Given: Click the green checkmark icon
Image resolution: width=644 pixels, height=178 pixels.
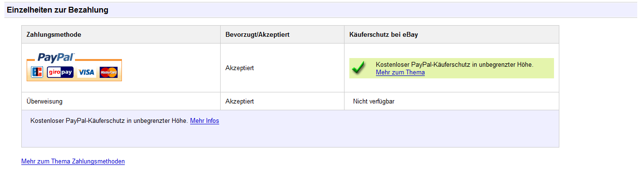Looking at the screenshot, I should (359, 68).
